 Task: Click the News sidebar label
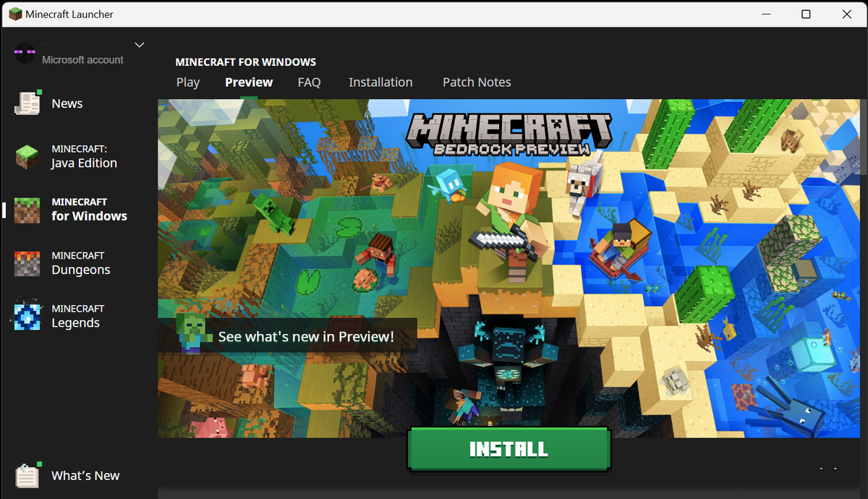tap(67, 103)
